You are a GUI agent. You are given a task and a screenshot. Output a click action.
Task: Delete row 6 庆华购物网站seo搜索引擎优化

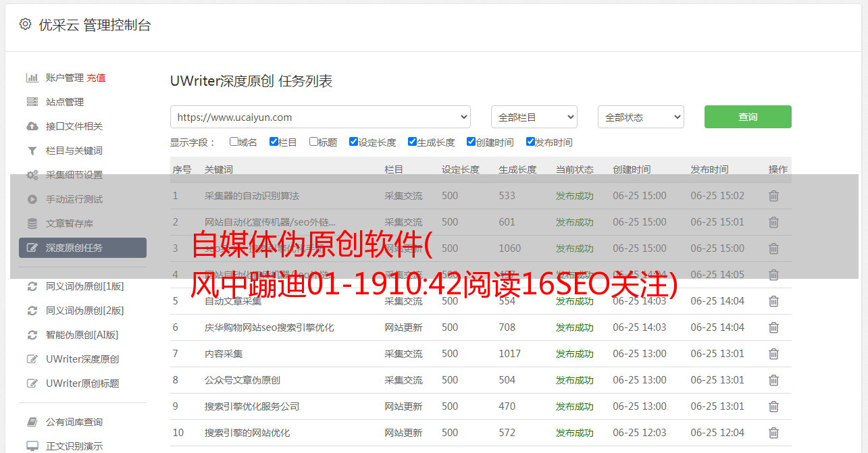pyautogui.click(x=773, y=327)
